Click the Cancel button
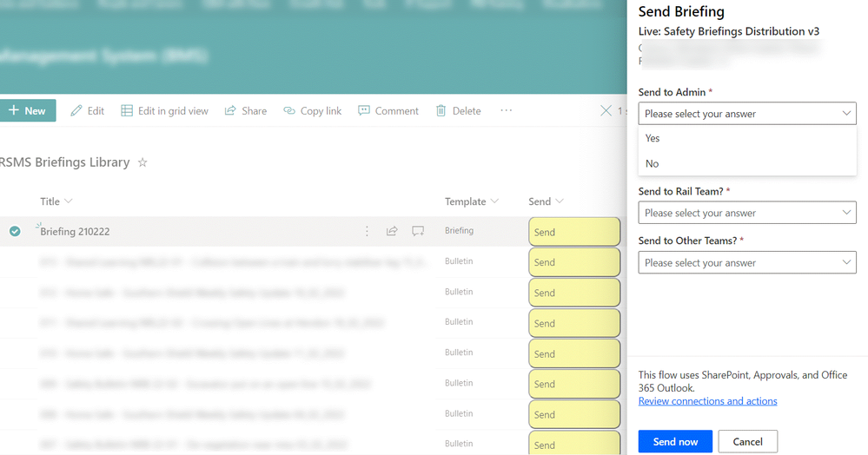868x455 pixels. [x=748, y=442]
